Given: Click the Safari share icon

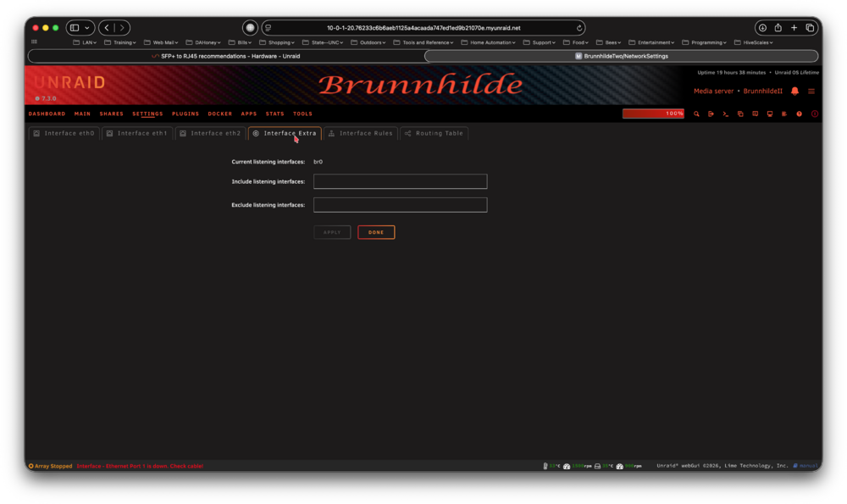Looking at the screenshot, I should (778, 28).
